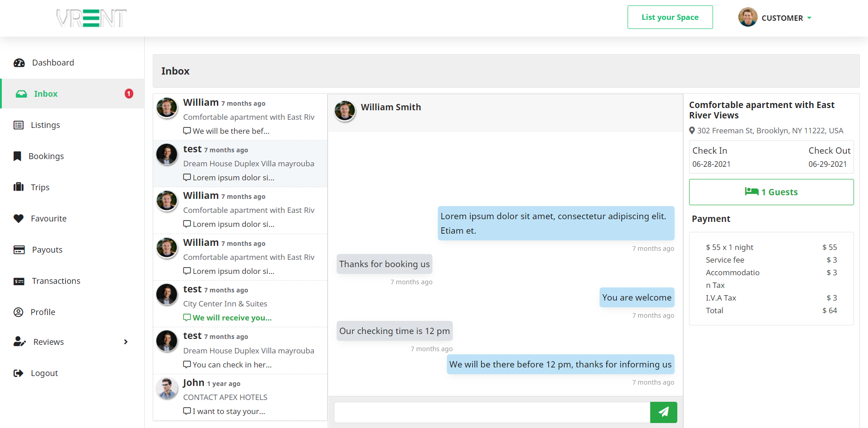
Task: Open test conversation for City Center Inn
Action: [240, 304]
